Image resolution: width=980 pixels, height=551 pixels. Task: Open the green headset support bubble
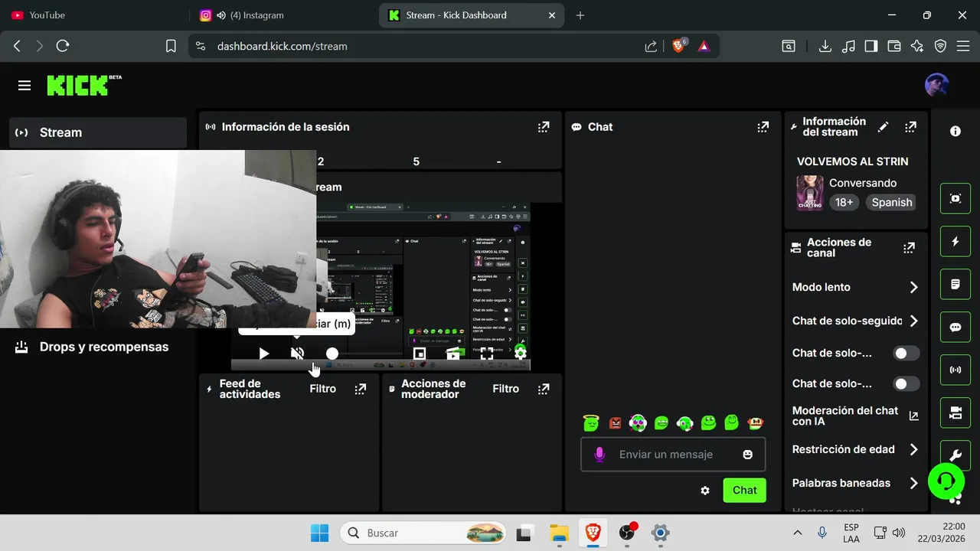[946, 481]
